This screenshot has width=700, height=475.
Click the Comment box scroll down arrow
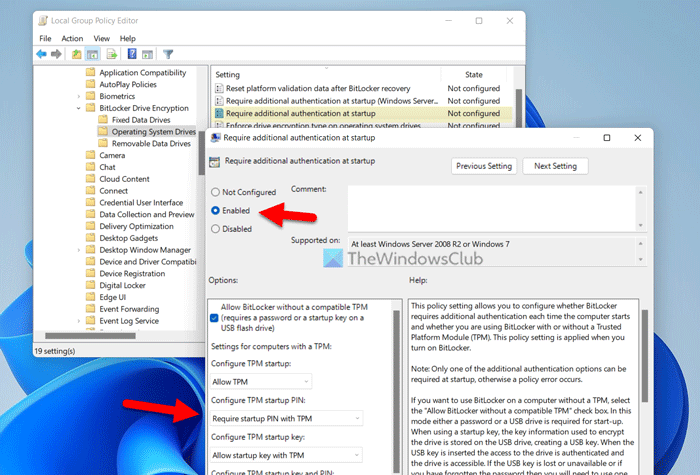[x=641, y=225]
